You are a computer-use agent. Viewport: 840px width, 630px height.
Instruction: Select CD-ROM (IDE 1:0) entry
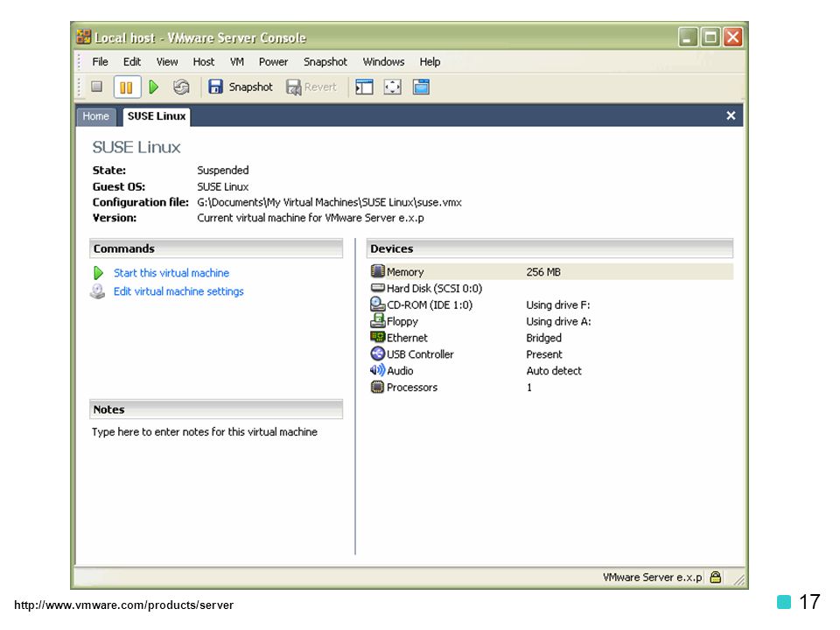click(430, 304)
